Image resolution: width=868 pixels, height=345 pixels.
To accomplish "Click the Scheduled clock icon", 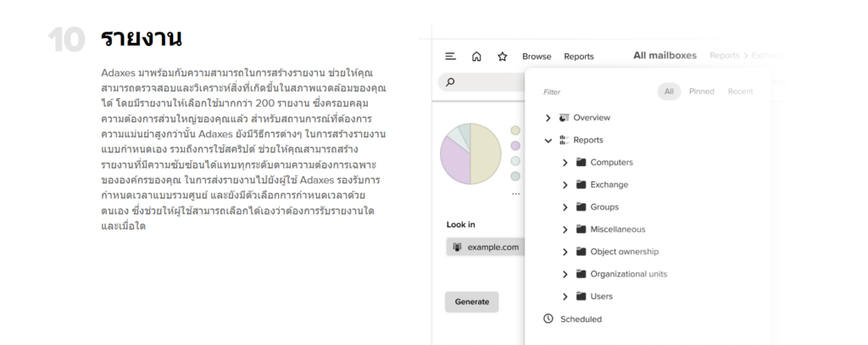I will point(548,319).
